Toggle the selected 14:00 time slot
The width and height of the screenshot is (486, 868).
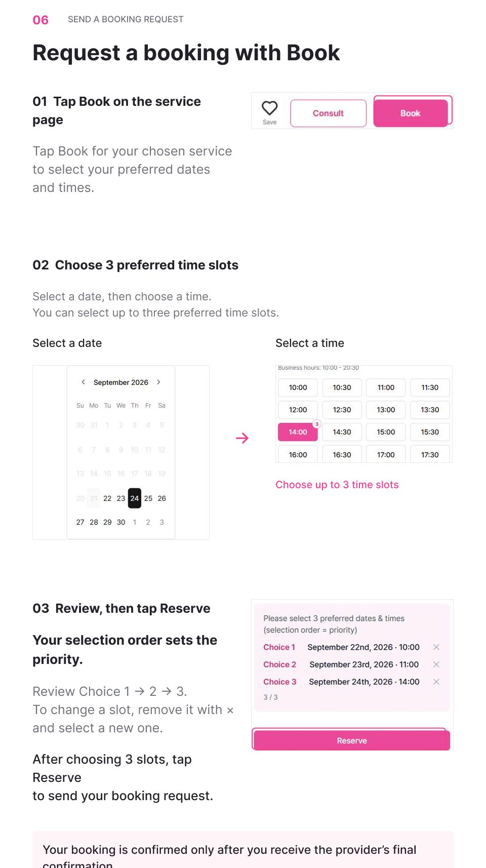[x=298, y=432]
